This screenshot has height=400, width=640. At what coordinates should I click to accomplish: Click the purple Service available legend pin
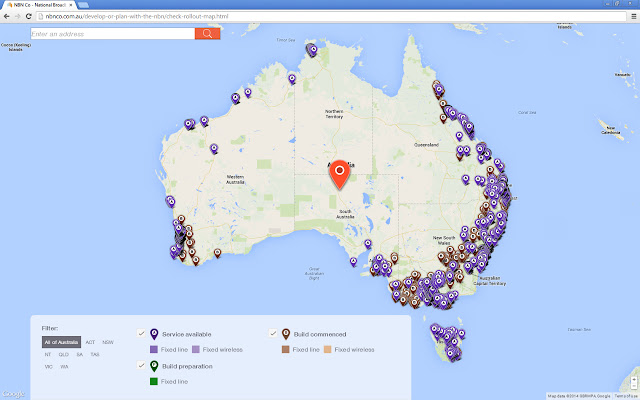pyautogui.click(x=154, y=334)
